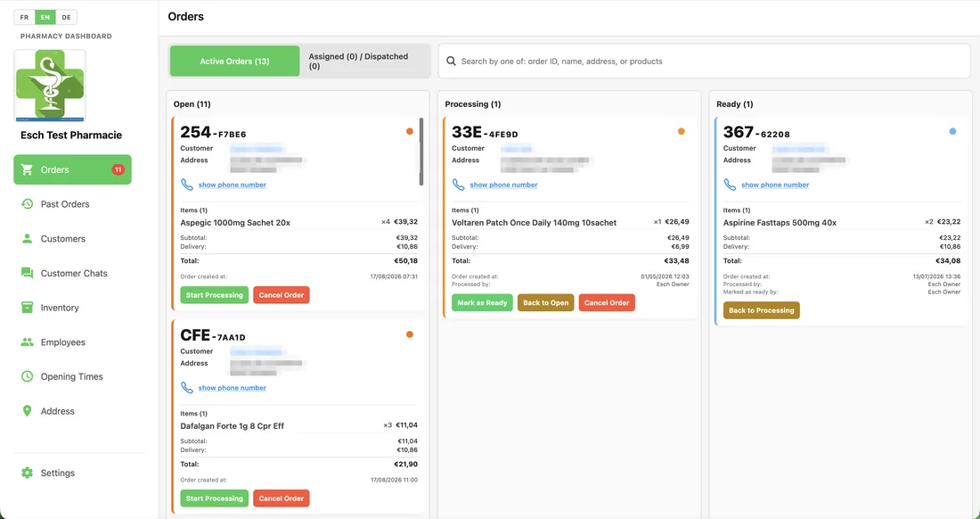Start Processing order 254

tap(215, 295)
